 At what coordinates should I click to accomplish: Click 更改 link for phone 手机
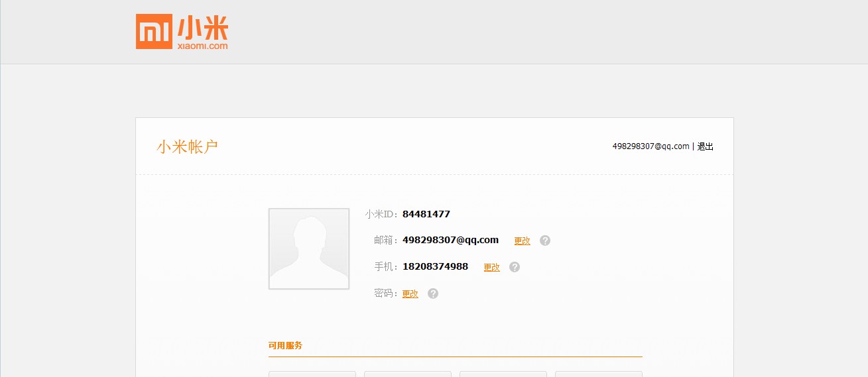click(x=491, y=267)
